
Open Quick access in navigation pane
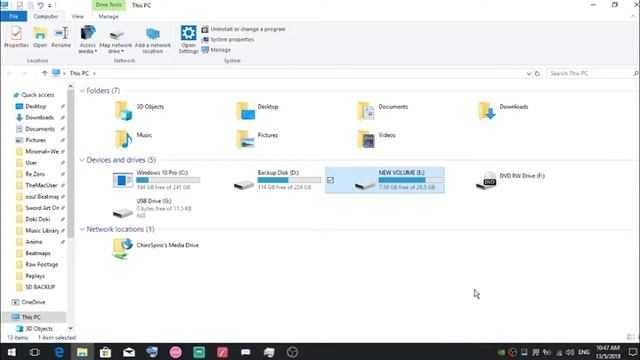[x=34, y=95]
